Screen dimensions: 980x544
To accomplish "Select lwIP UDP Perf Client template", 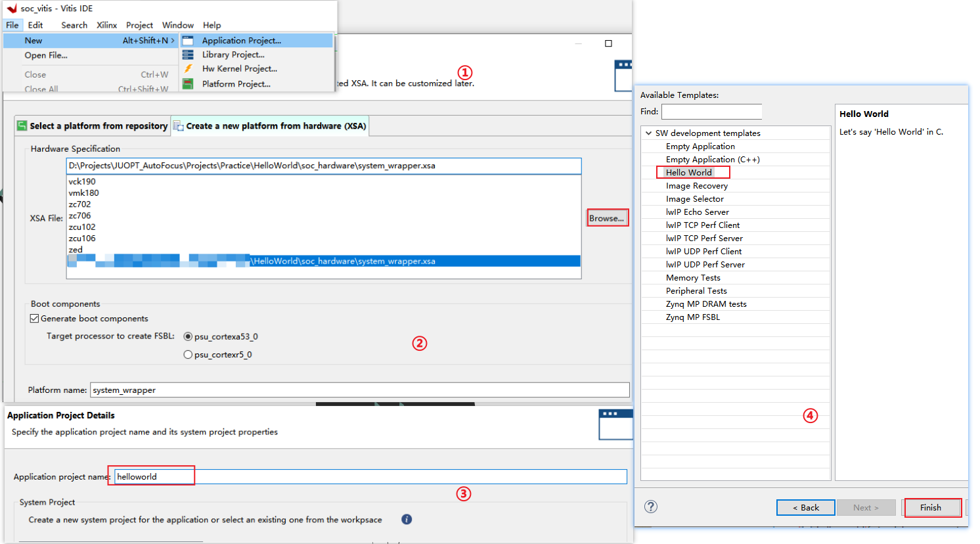I will point(703,251).
